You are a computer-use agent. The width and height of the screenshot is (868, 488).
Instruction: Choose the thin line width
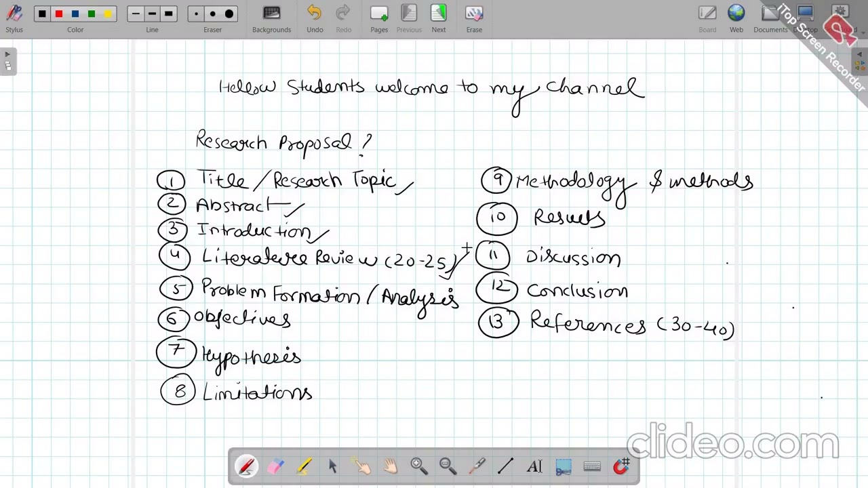136,14
